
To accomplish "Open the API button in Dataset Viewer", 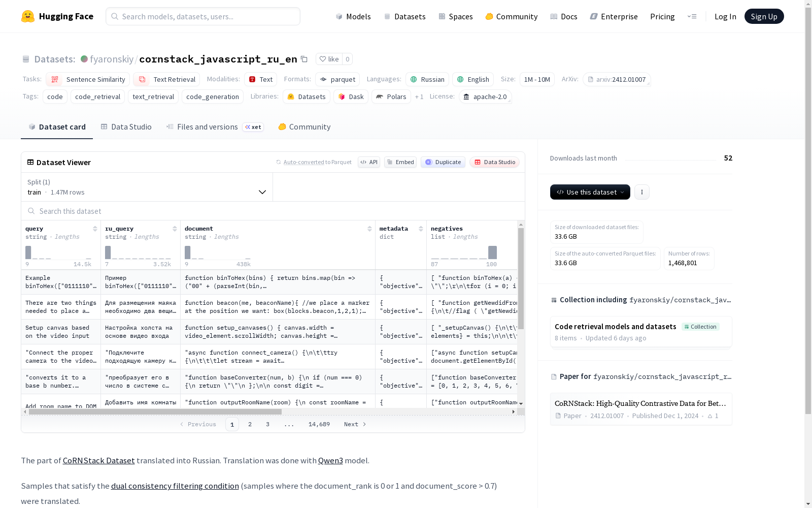I will click(369, 162).
